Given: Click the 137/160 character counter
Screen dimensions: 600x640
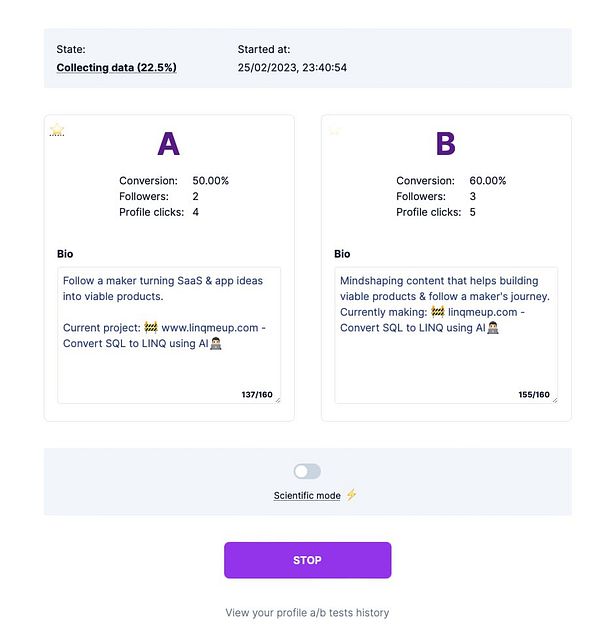Looking at the screenshot, I should 256,395.
